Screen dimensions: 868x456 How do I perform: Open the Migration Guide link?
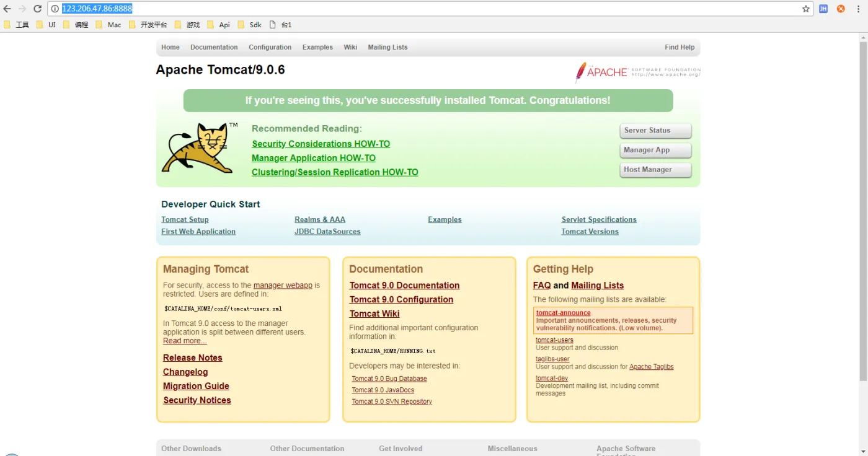pyautogui.click(x=196, y=386)
